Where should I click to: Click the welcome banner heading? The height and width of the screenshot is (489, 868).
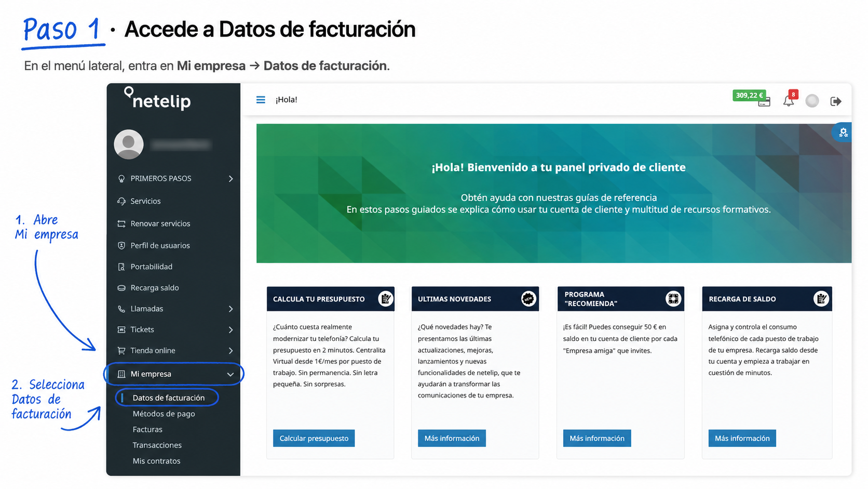(x=559, y=167)
